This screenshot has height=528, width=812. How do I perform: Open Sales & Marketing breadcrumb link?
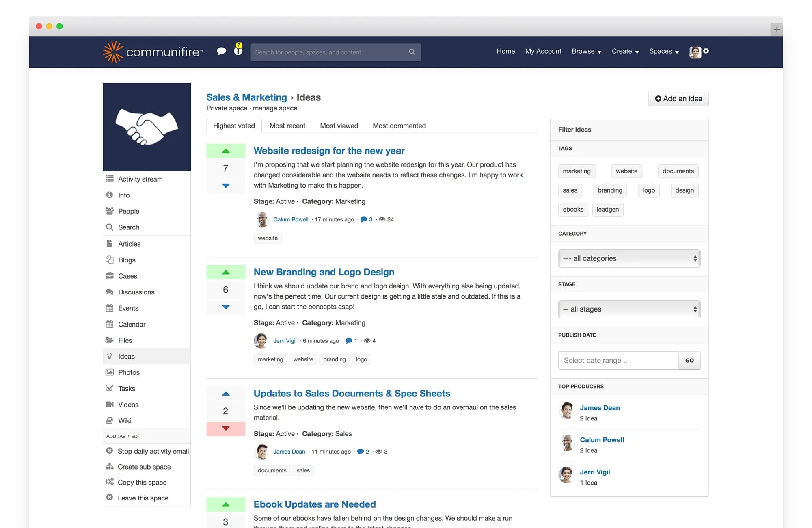[246, 97]
